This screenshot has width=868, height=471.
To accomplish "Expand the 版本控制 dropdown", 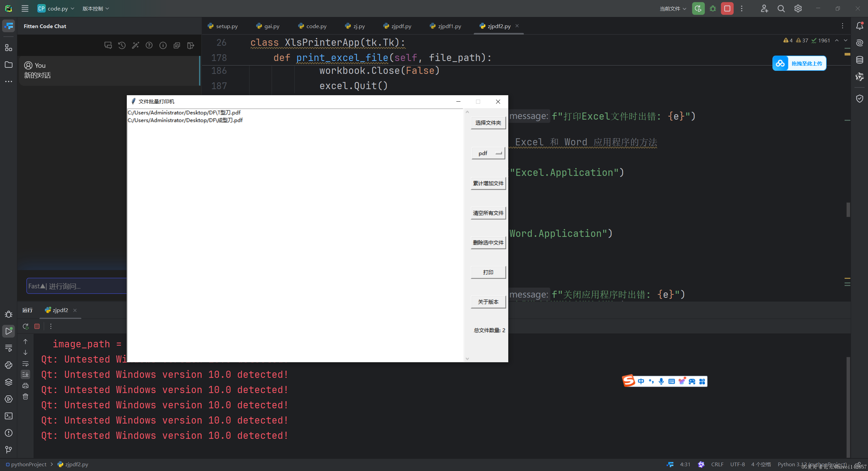I will (96, 8).
